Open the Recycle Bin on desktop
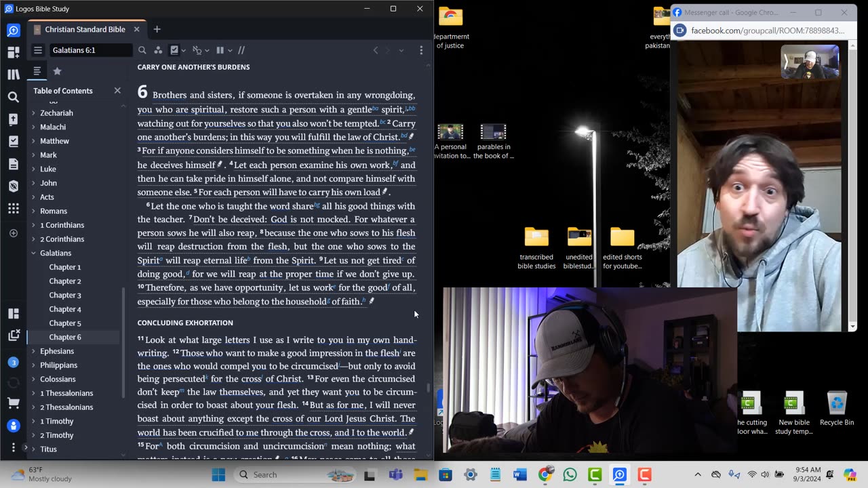The height and width of the screenshot is (488, 868). coord(837,409)
